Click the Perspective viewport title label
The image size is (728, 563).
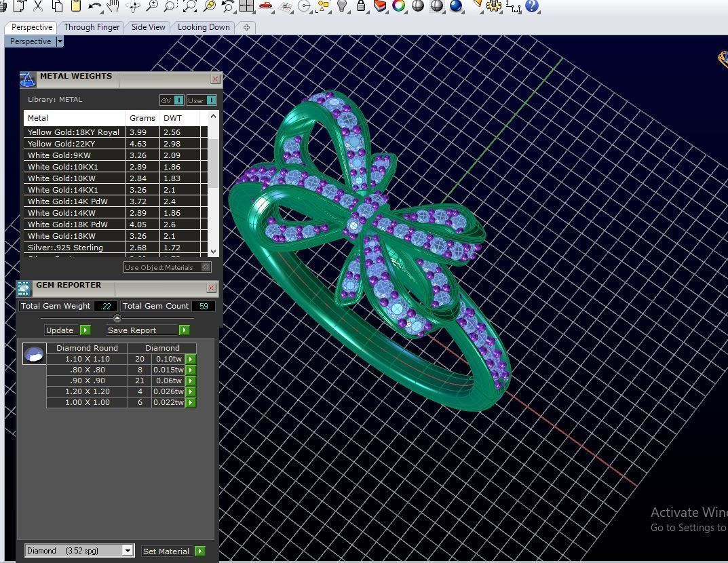pyautogui.click(x=31, y=41)
